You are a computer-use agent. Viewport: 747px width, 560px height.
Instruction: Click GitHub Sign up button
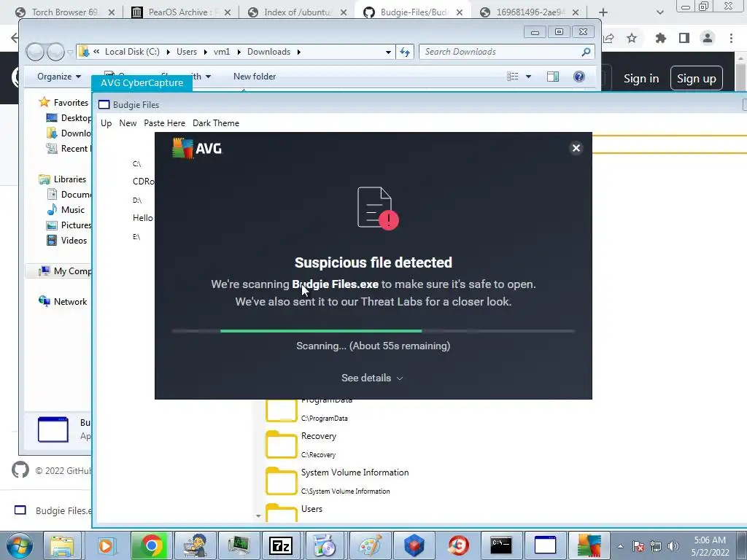(x=697, y=79)
